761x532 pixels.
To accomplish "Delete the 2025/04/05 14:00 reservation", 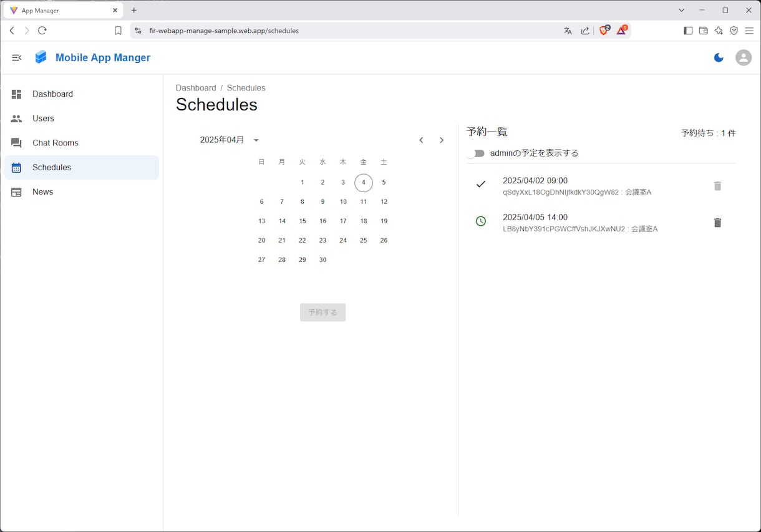I will 717,223.
